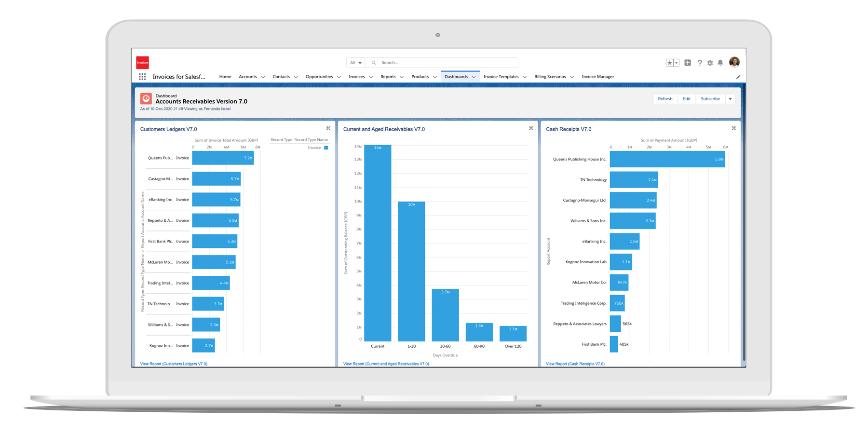Open the help question mark icon
The width and height of the screenshot is (868, 434).
pos(700,63)
